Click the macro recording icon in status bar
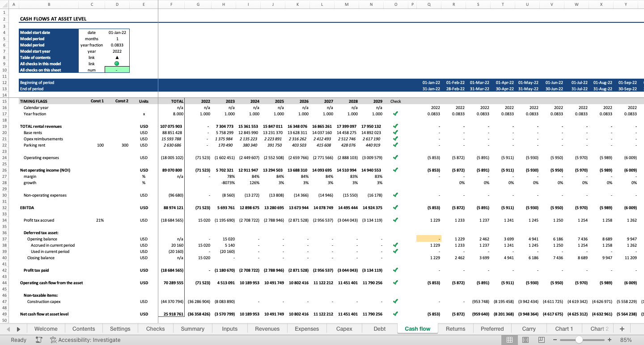Screen dimensions: 644x345 (x=39, y=340)
